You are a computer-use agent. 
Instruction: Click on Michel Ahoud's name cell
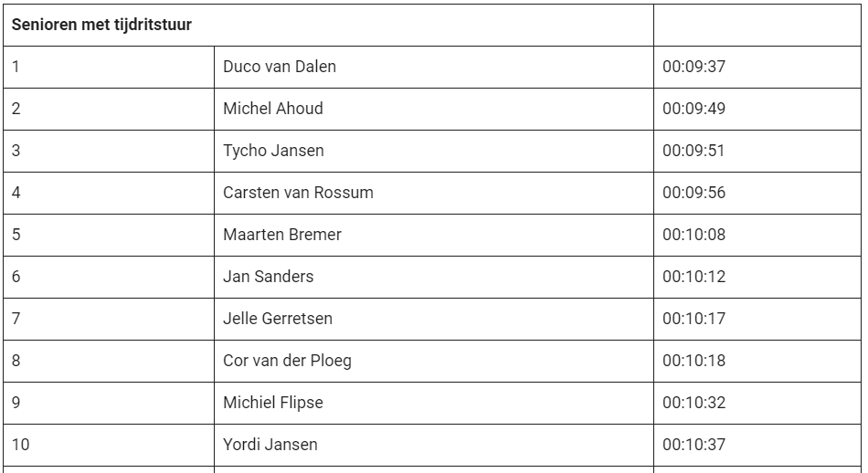point(273,109)
